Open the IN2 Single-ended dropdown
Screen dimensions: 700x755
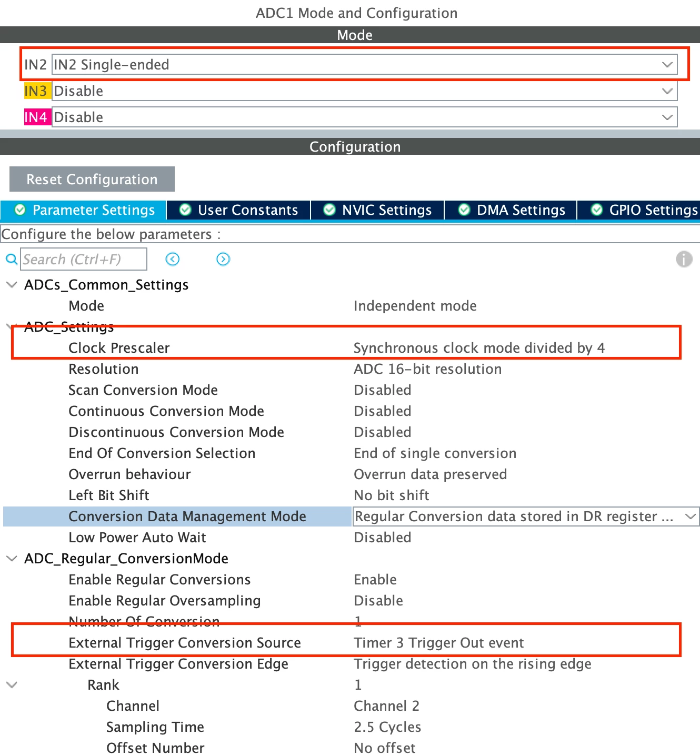point(364,65)
